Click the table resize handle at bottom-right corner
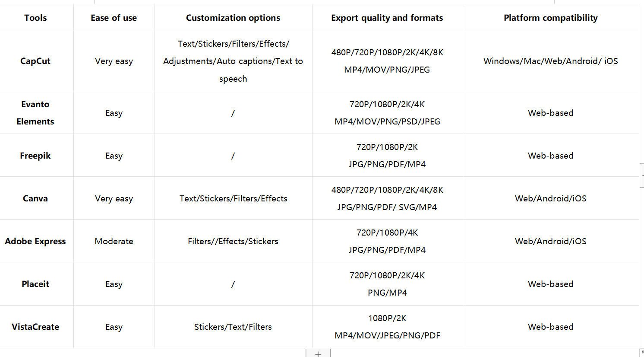The height and width of the screenshot is (357, 644). pyautogui.click(x=642, y=353)
